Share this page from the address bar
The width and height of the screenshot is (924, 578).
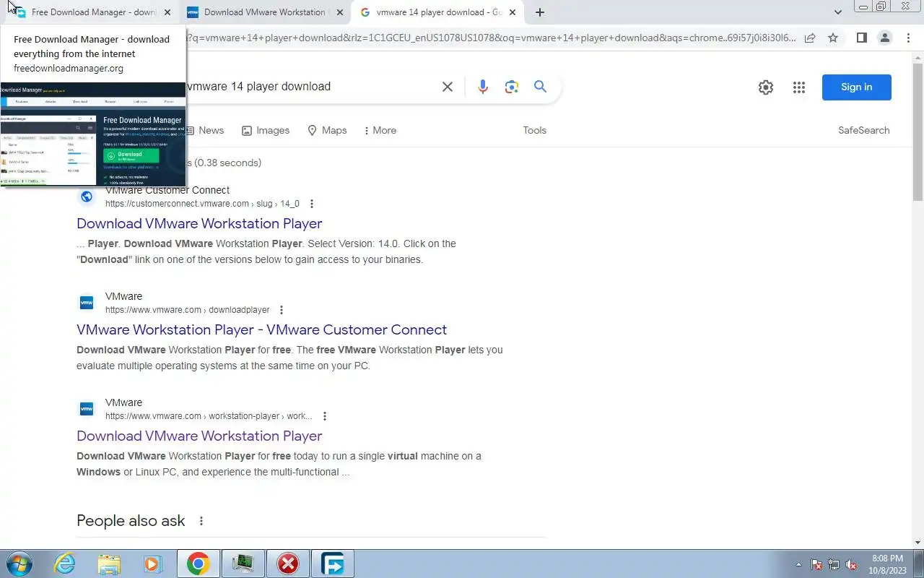pyautogui.click(x=810, y=38)
